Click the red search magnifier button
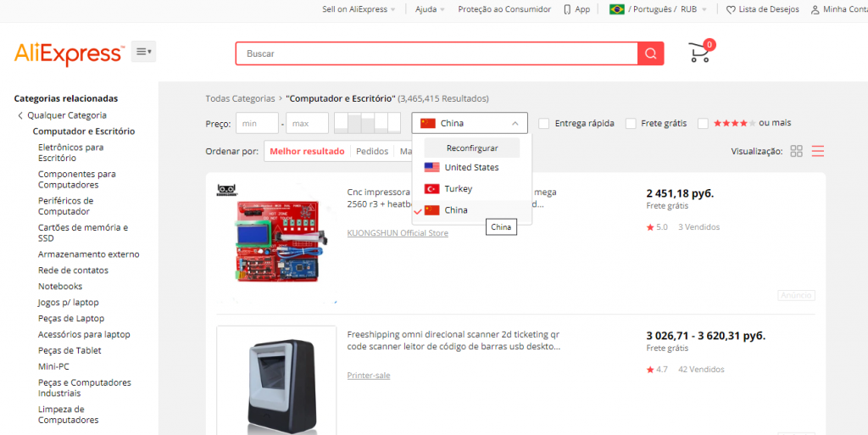This screenshot has height=435, width=868. click(650, 53)
